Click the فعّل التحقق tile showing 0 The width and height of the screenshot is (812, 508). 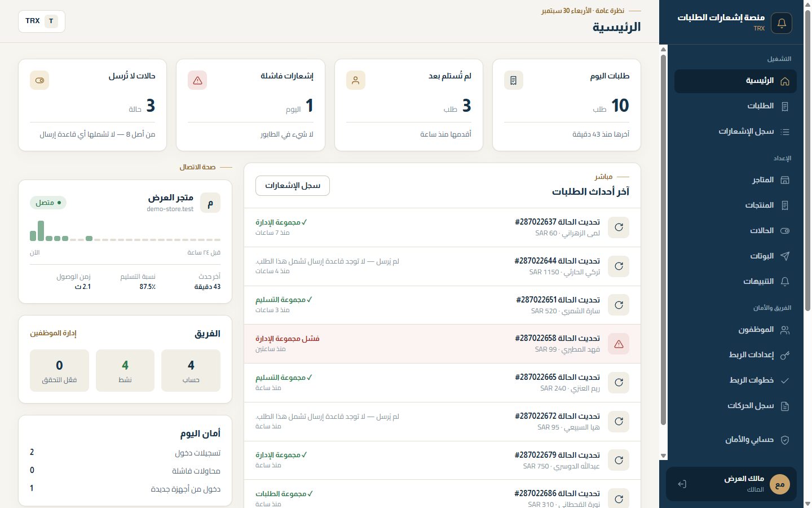59,370
